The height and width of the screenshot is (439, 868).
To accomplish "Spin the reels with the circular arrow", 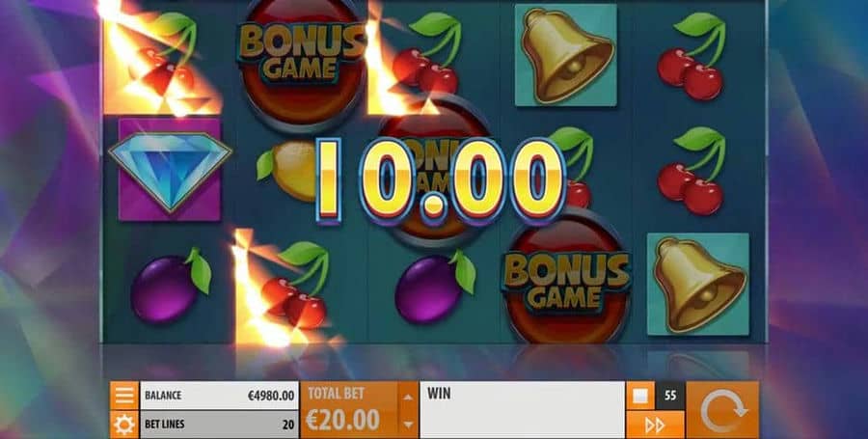I will pyautogui.click(x=722, y=410).
